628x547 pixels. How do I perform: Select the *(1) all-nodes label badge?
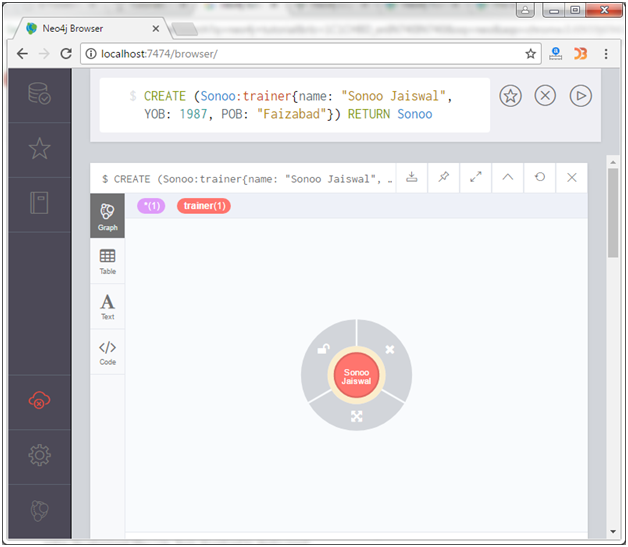[x=151, y=206]
